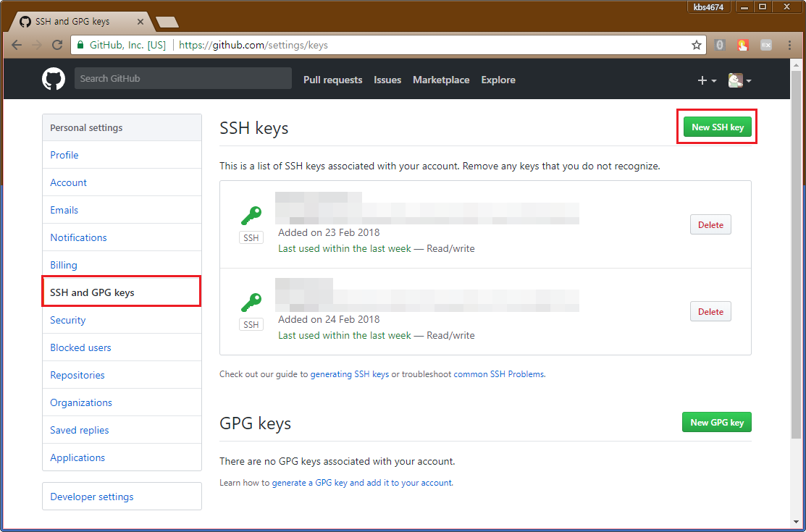Viewport: 806px width, 532px height.
Task: Focus the Search GitHub field
Action: pyautogui.click(x=183, y=78)
